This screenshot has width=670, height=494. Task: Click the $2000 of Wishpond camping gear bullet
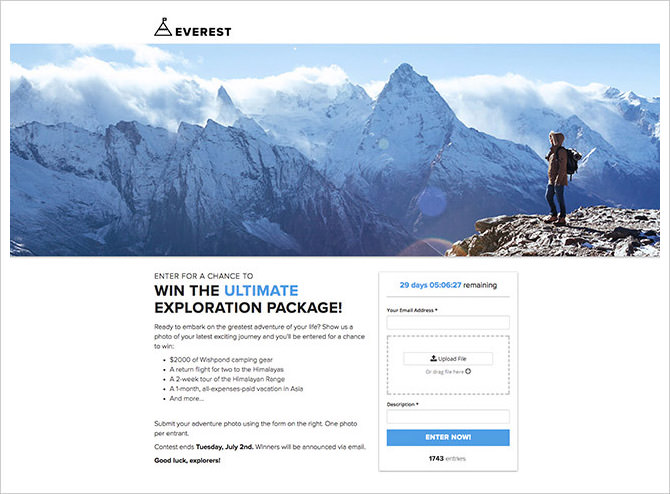pyautogui.click(x=221, y=359)
